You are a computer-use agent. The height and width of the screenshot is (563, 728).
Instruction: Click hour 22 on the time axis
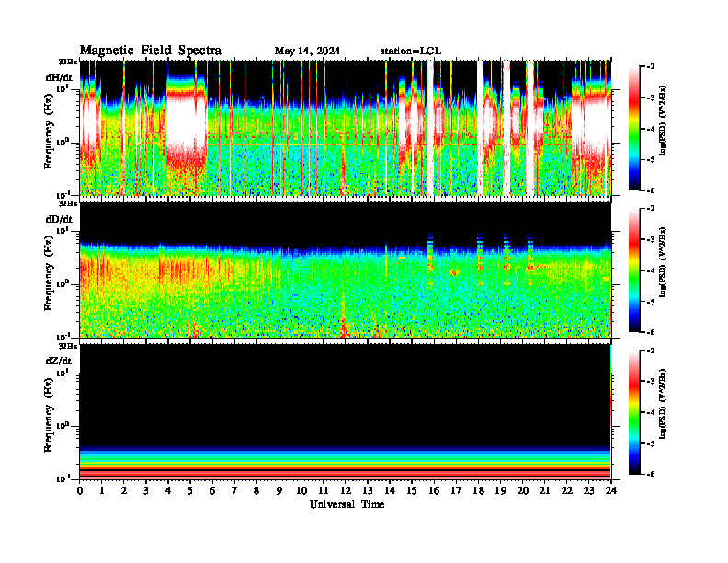click(x=567, y=490)
